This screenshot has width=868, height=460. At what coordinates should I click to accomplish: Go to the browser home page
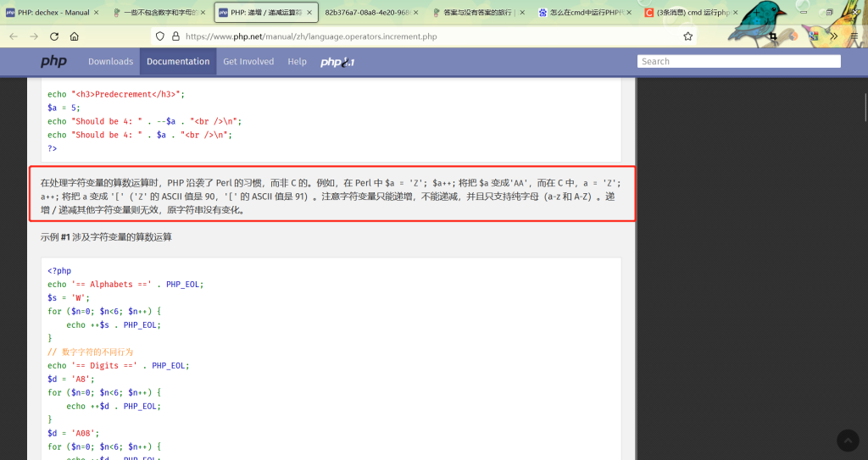click(x=75, y=36)
